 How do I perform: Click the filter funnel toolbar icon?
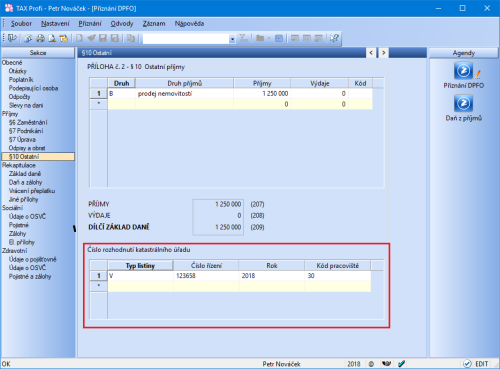[244, 38]
